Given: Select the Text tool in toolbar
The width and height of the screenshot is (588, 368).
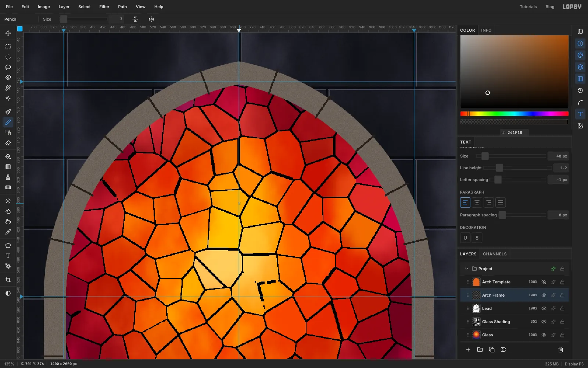Looking at the screenshot, I should click(x=8, y=256).
